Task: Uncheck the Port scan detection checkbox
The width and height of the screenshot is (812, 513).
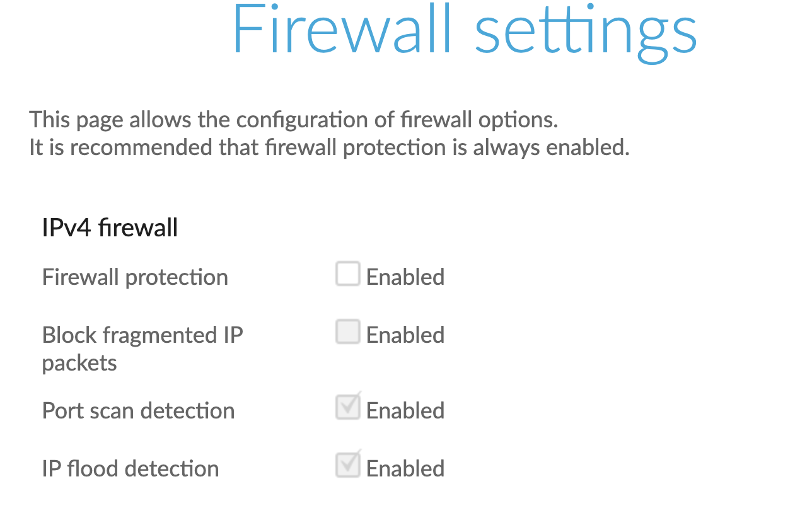Action: (x=347, y=408)
